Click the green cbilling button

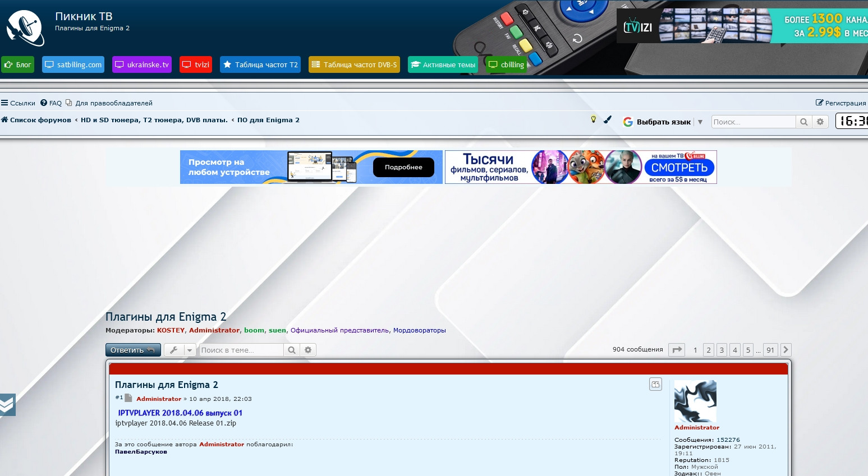506,64
